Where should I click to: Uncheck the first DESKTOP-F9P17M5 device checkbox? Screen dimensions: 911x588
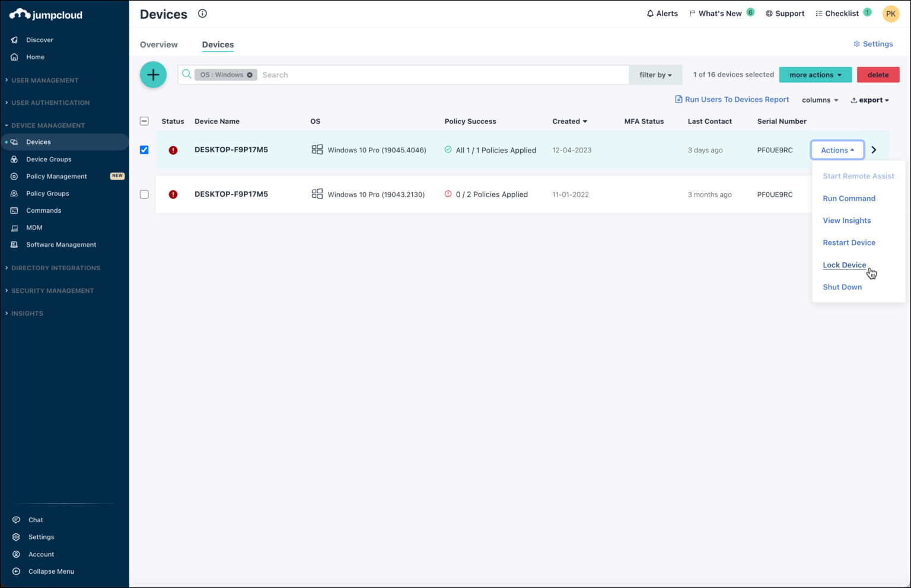[144, 150]
